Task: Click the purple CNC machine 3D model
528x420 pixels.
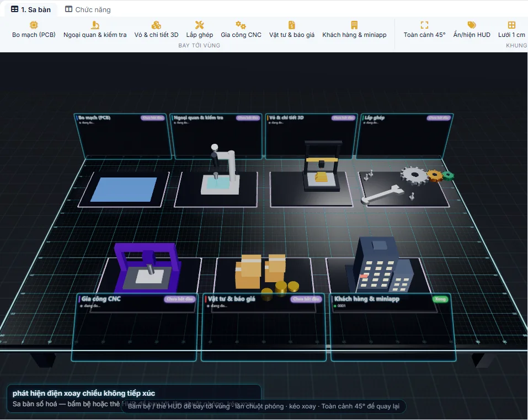Action: pyautogui.click(x=147, y=267)
